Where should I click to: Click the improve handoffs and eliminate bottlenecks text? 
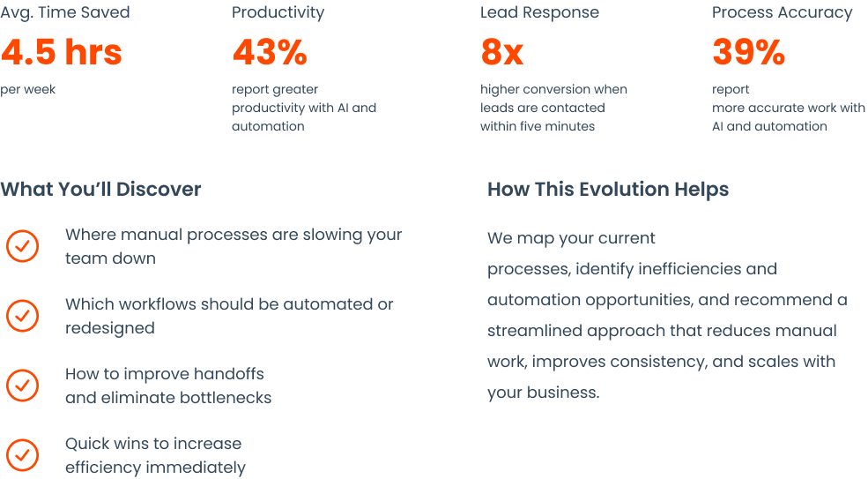coord(168,385)
